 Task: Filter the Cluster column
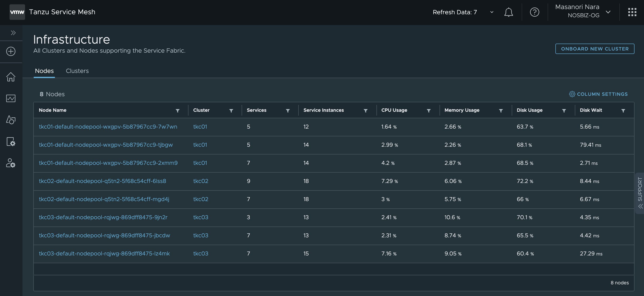(231, 110)
